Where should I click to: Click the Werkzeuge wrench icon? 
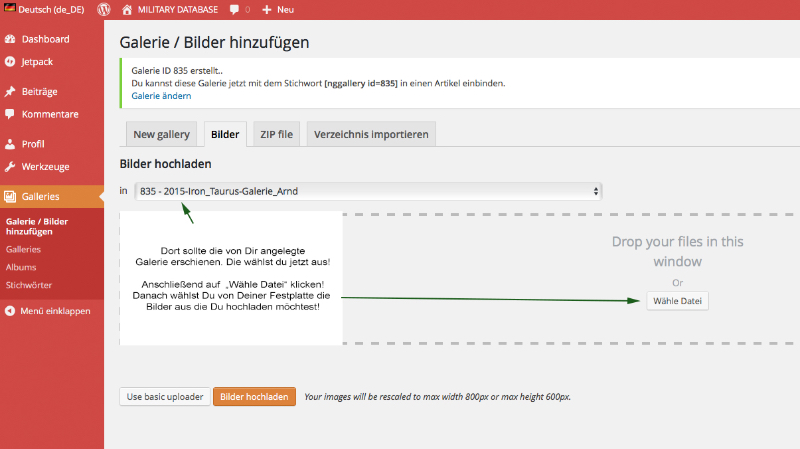click(10, 167)
